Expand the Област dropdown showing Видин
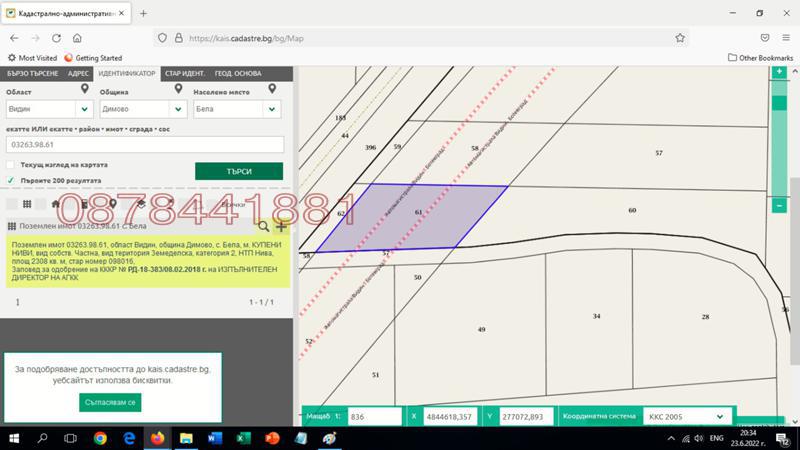Image resolution: width=800 pixels, height=450 pixels. pyautogui.click(x=84, y=109)
